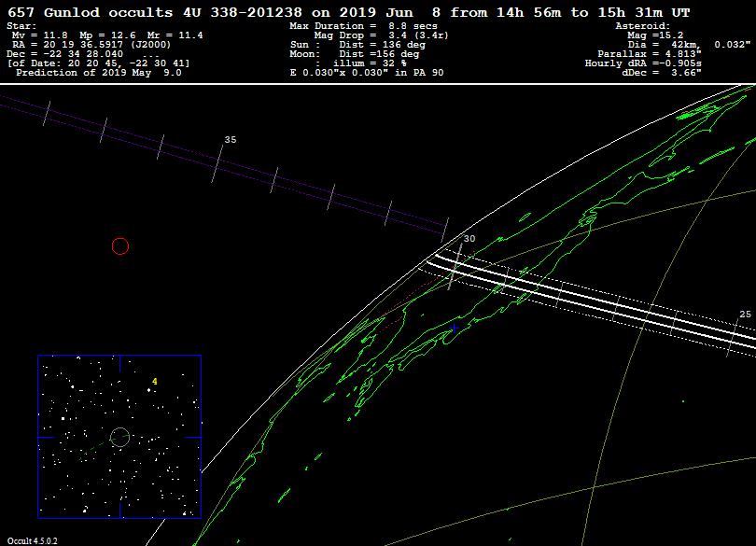Click the 'Prediction of 2019 May 9.0' text
Screen dimensions: 756x546
99,73
